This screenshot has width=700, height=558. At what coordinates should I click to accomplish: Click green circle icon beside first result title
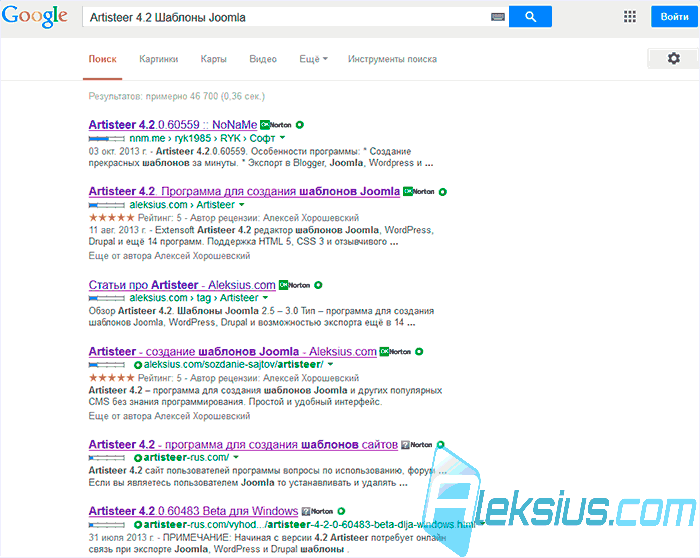[x=300, y=125]
